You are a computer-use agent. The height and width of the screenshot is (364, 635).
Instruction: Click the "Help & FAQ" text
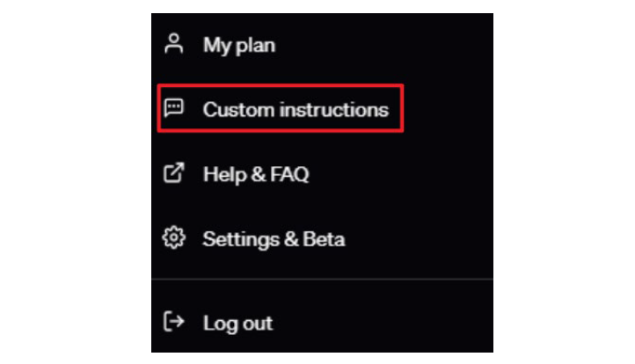tap(256, 174)
